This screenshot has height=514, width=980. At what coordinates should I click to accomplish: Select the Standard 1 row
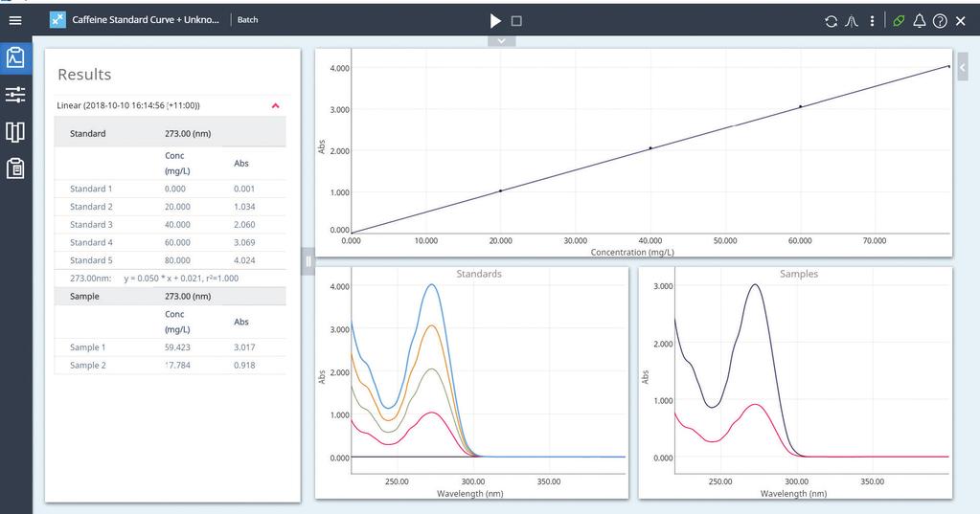pyautogui.click(x=170, y=189)
